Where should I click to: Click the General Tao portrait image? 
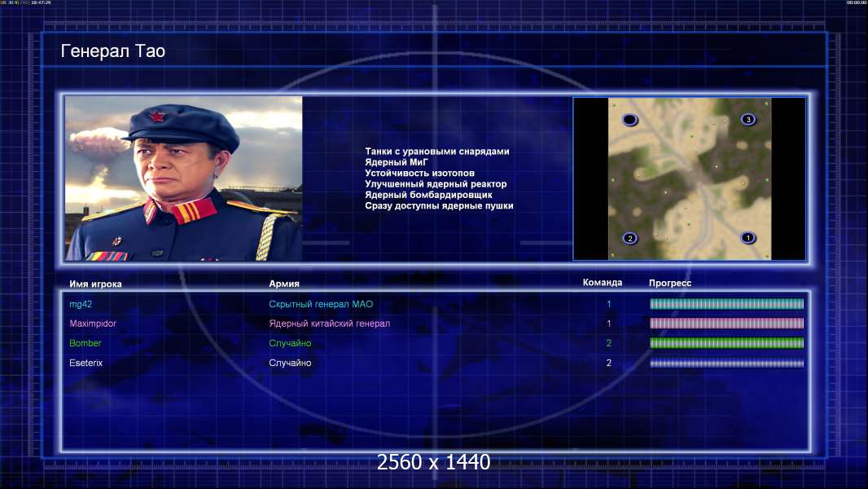(184, 178)
